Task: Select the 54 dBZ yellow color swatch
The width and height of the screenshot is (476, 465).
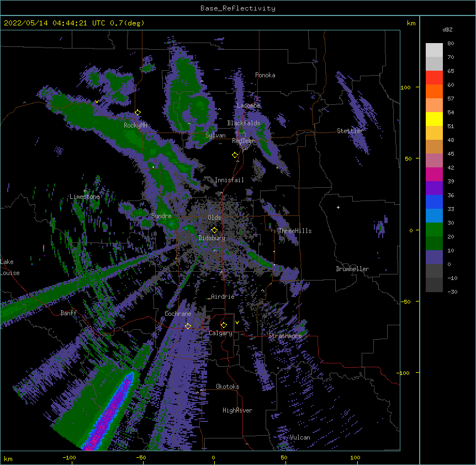Action: point(434,119)
